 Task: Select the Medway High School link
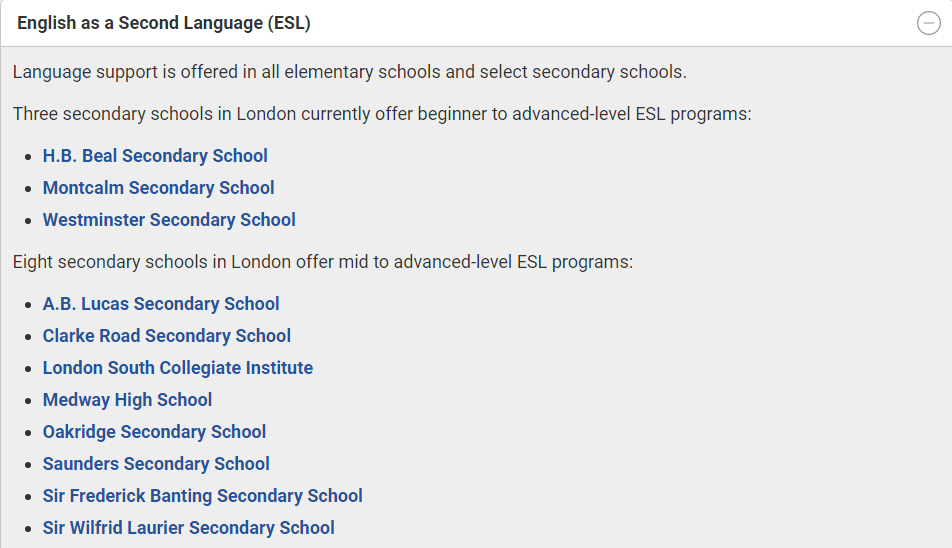tap(127, 400)
